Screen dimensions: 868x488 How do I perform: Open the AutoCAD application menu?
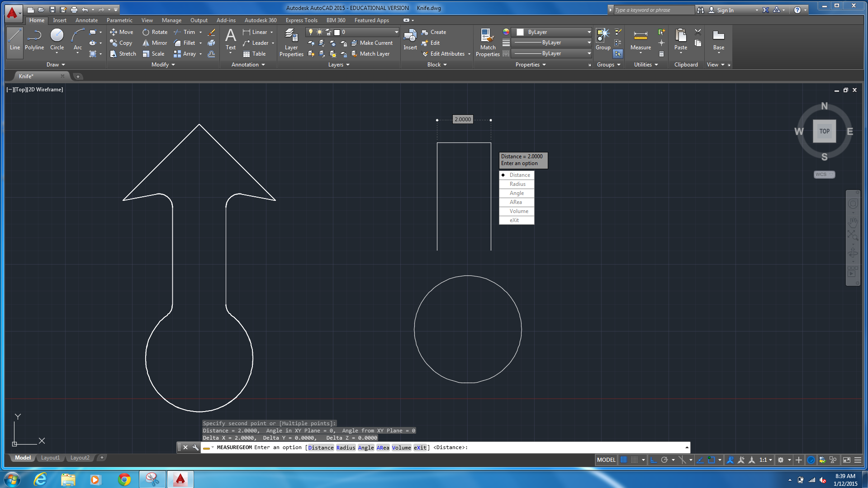point(13,13)
